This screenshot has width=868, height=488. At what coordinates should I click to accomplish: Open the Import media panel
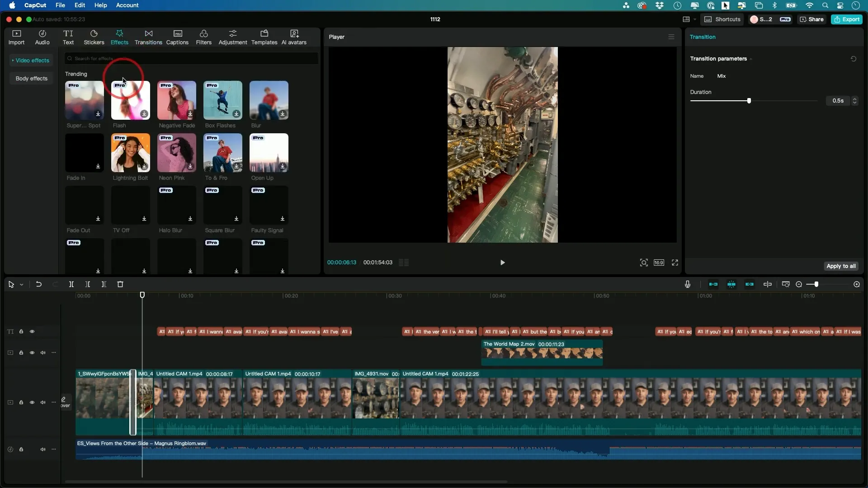[16, 38]
